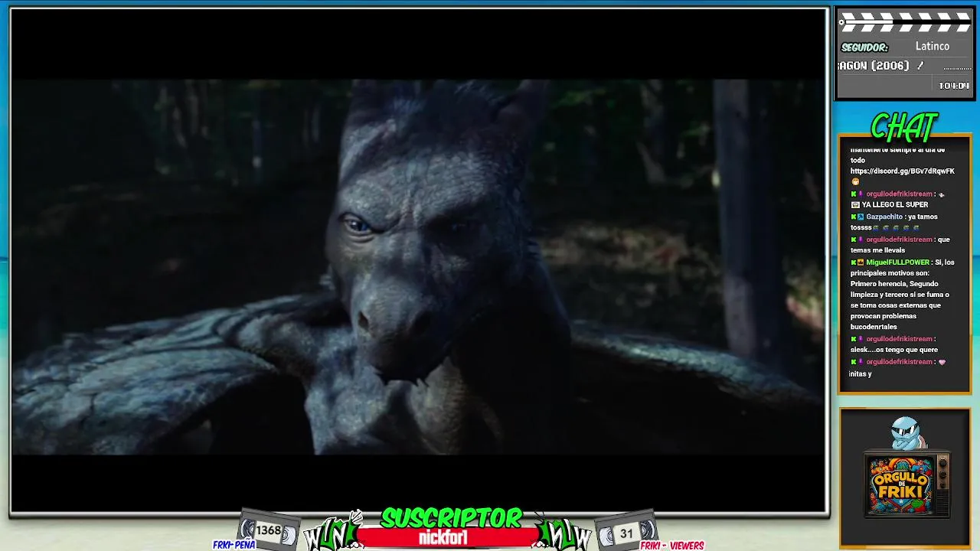
Task: Click the Squirtle with sunglasses mascot
Action: coord(906,432)
